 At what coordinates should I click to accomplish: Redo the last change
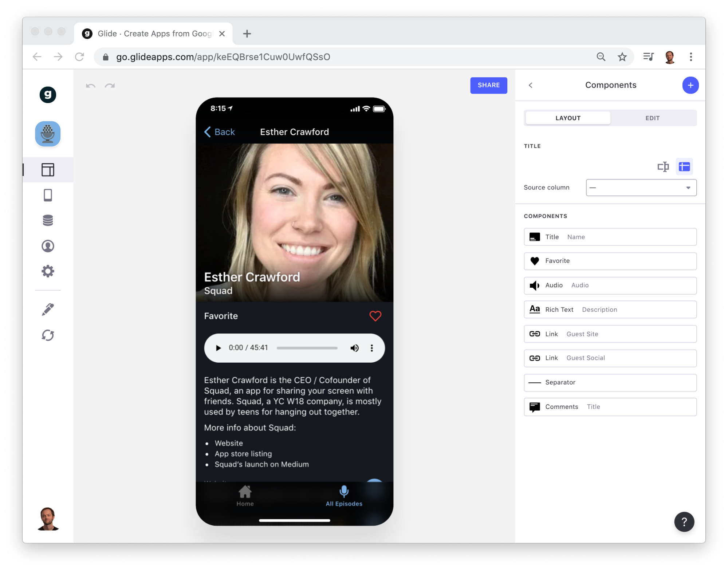tap(110, 86)
